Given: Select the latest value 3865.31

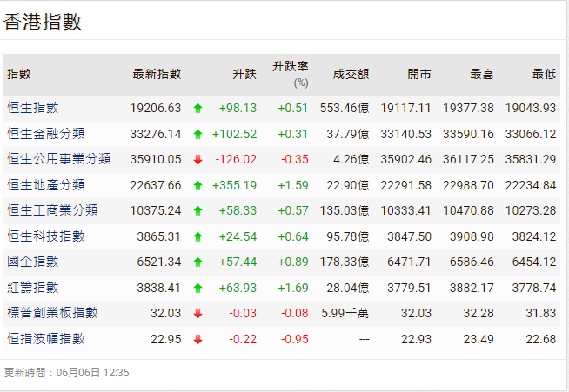Looking at the screenshot, I should [158, 236].
